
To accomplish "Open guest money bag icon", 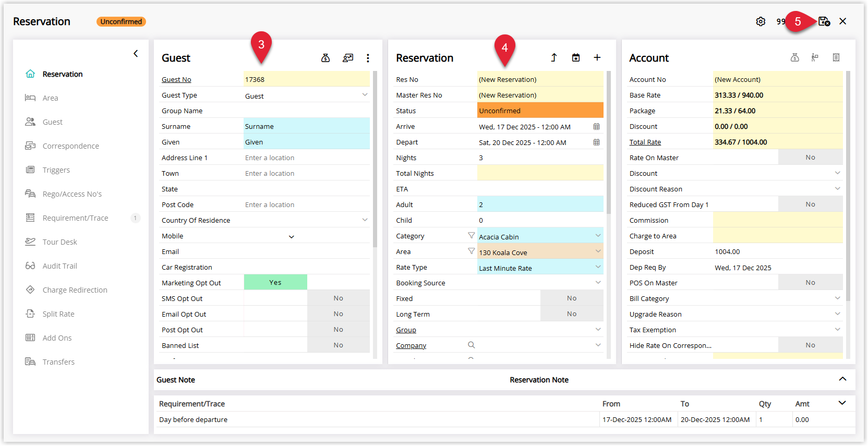I will point(325,58).
